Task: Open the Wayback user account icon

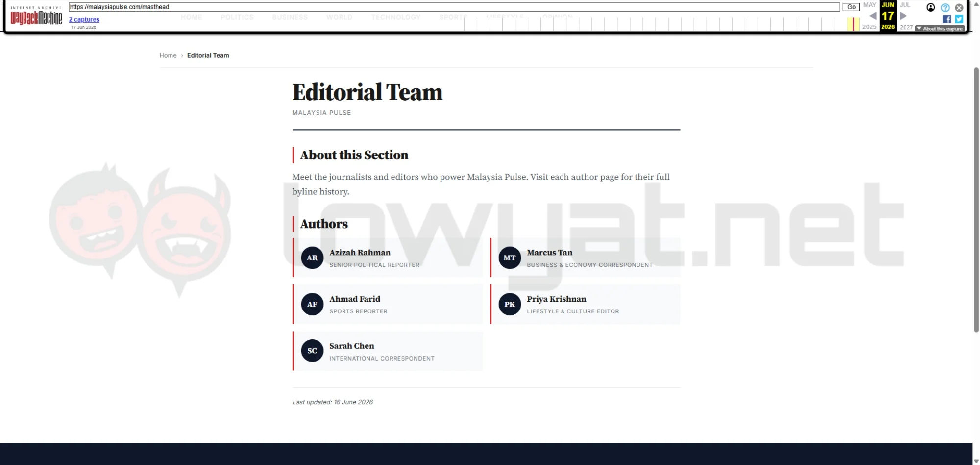Action: point(931,7)
